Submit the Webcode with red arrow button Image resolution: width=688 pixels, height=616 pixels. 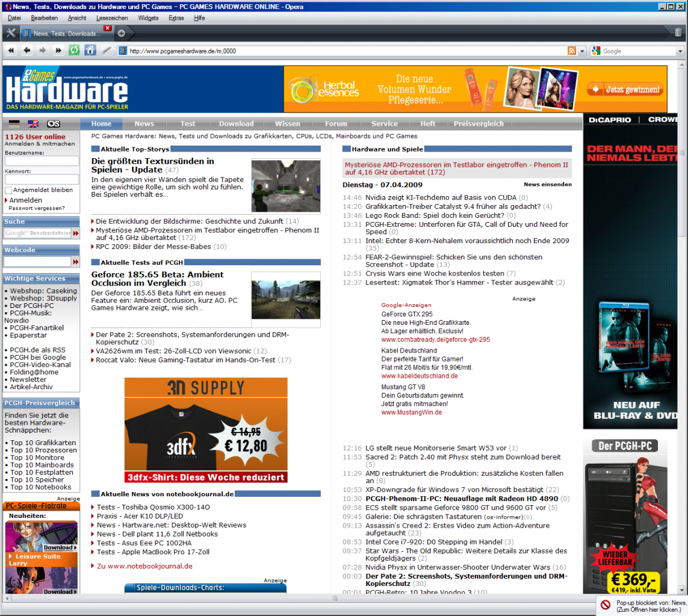coord(76,262)
